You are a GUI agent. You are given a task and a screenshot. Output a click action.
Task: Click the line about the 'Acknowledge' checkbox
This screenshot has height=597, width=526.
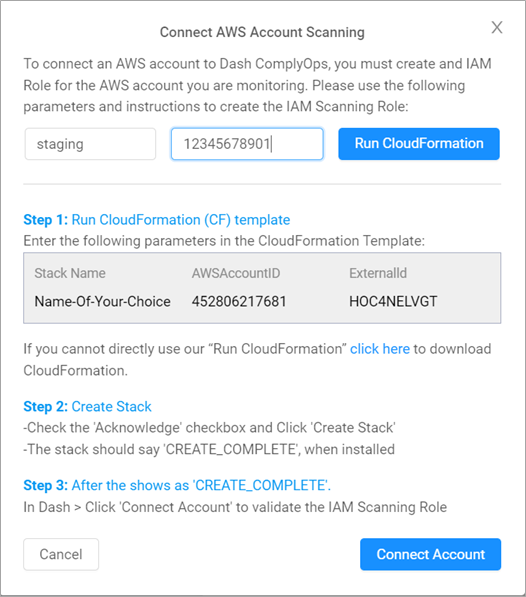point(209,428)
